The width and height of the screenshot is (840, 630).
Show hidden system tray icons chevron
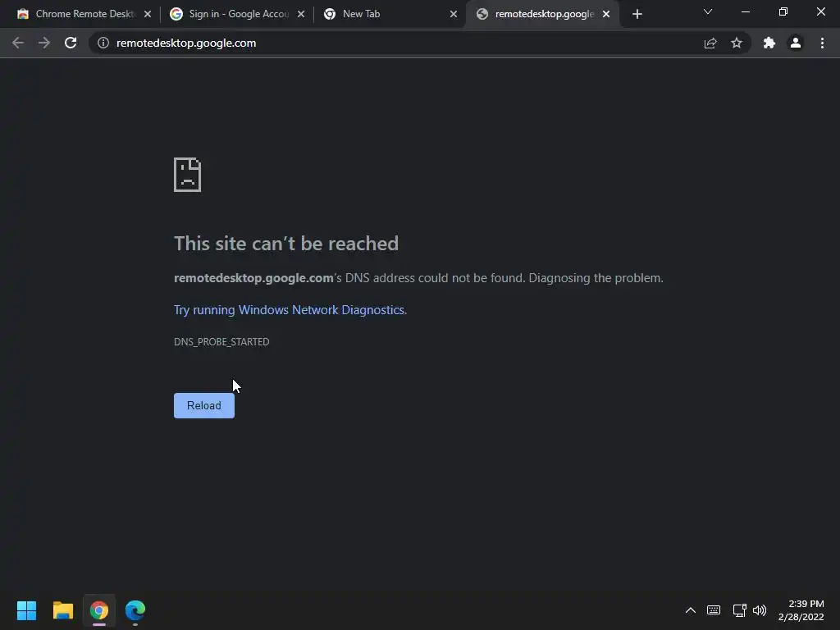click(691, 610)
